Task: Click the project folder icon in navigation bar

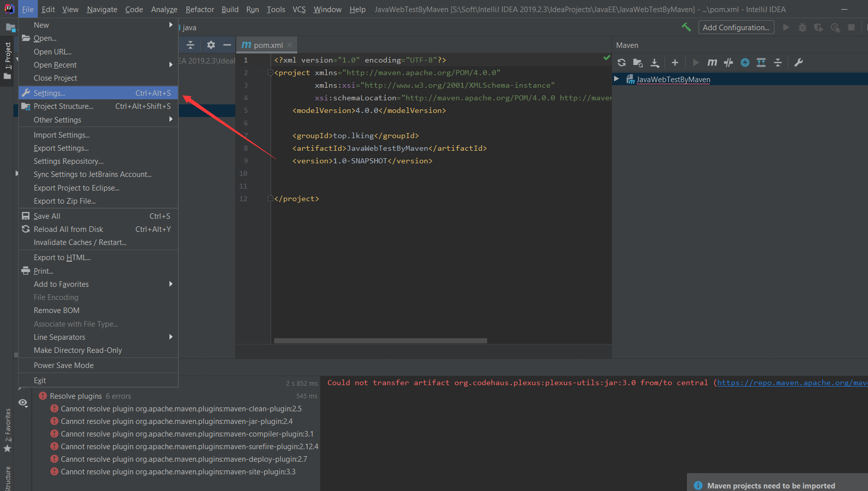Action: 11,27
